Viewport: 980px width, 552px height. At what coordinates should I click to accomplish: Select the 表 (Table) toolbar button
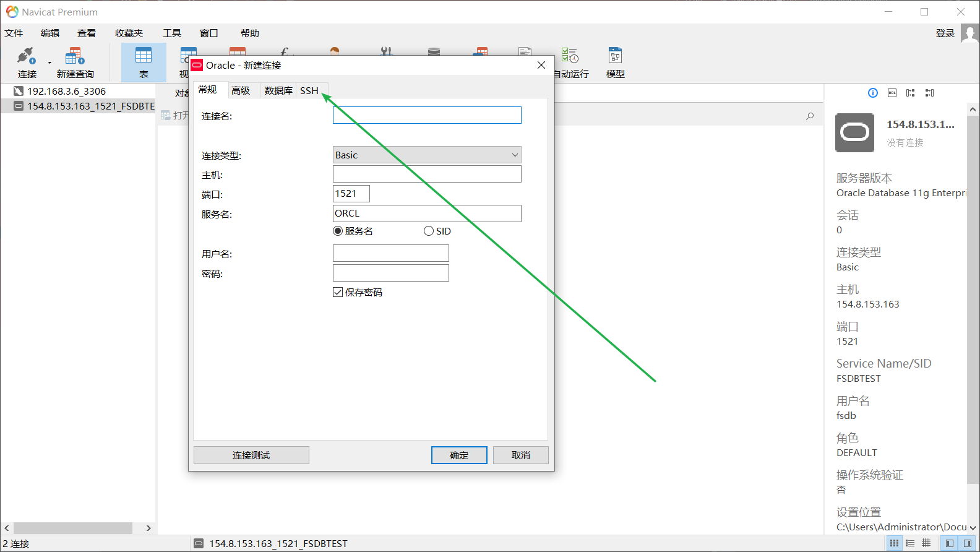pos(144,63)
